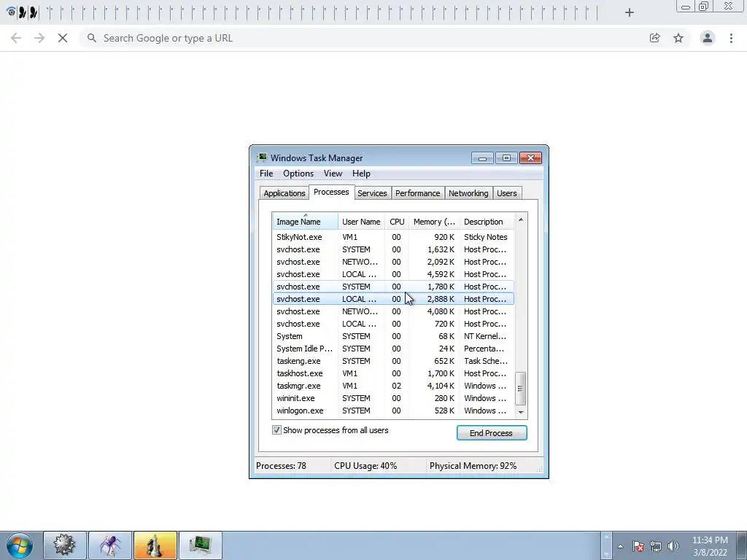Sort by the CPU column header
Image resolution: width=747 pixels, height=560 pixels.
click(x=397, y=222)
